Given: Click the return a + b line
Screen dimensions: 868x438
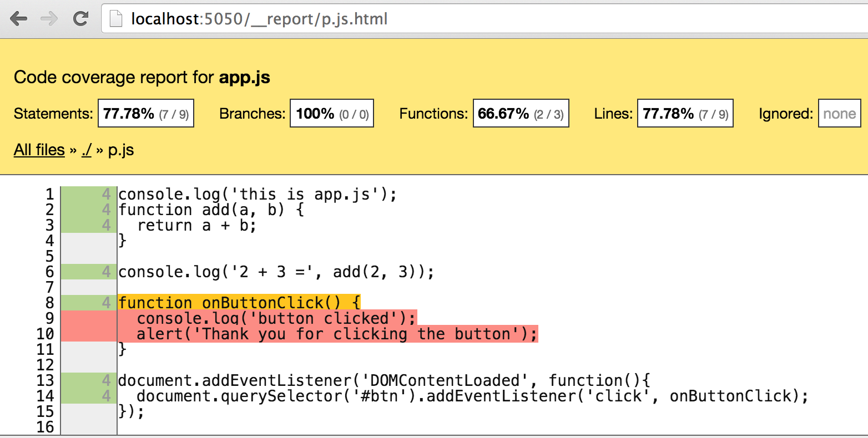Looking at the screenshot, I should pos(197,225).
